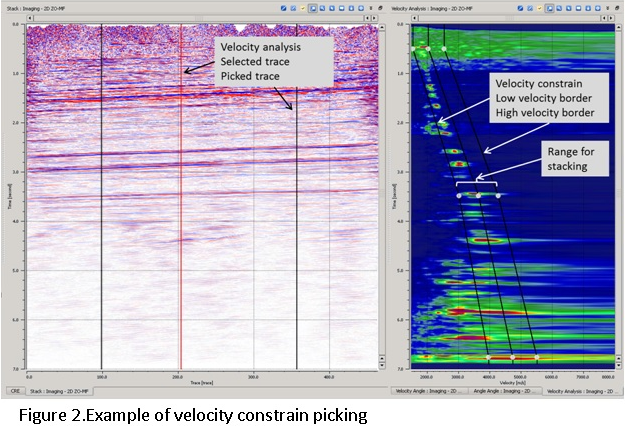Open the Velocity Angle bottom tab
Image resolution: width=625 pixels, height=426 pixels.
[426, 390]
